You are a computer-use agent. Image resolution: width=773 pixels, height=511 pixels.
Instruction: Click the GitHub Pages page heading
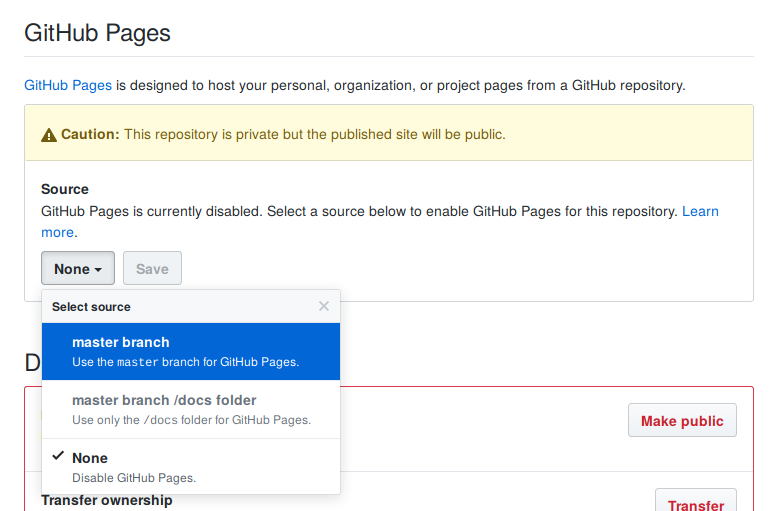(x=97, y=33)
